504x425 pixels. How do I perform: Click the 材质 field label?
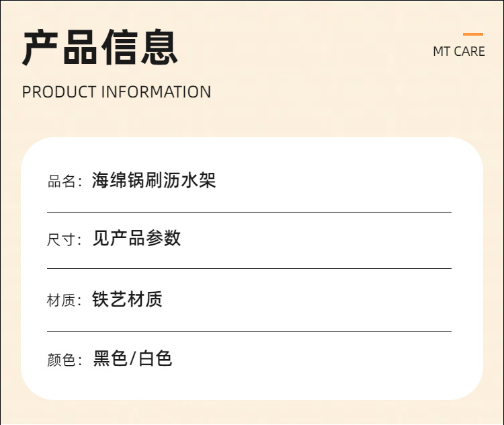point(61,301)
